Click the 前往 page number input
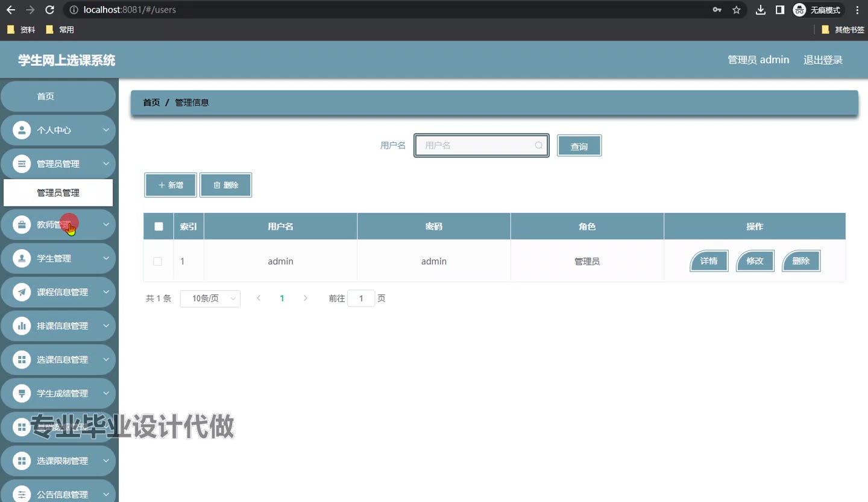 point(361,299)
